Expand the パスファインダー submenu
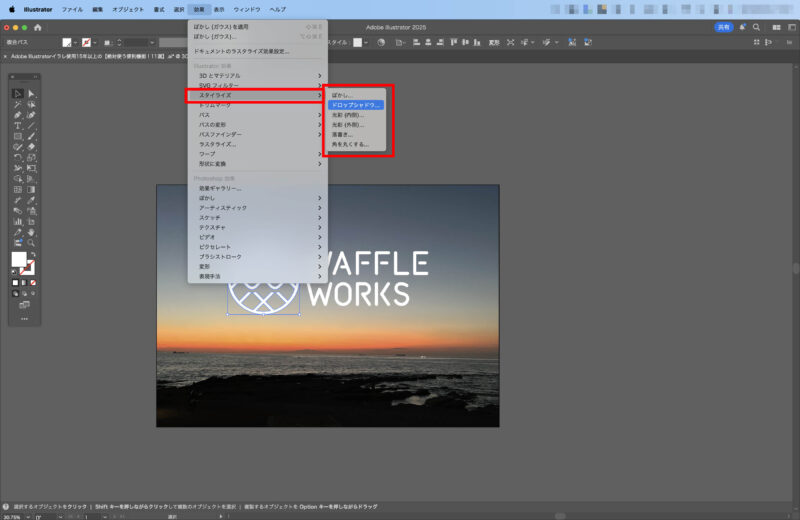800x520 pixels. tap(256, 134)
